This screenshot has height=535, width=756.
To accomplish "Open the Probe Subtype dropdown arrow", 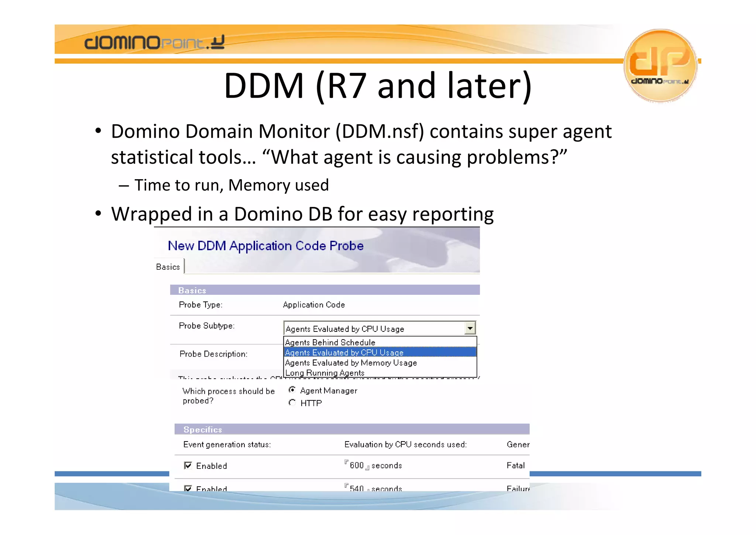I will pos(470,328).
